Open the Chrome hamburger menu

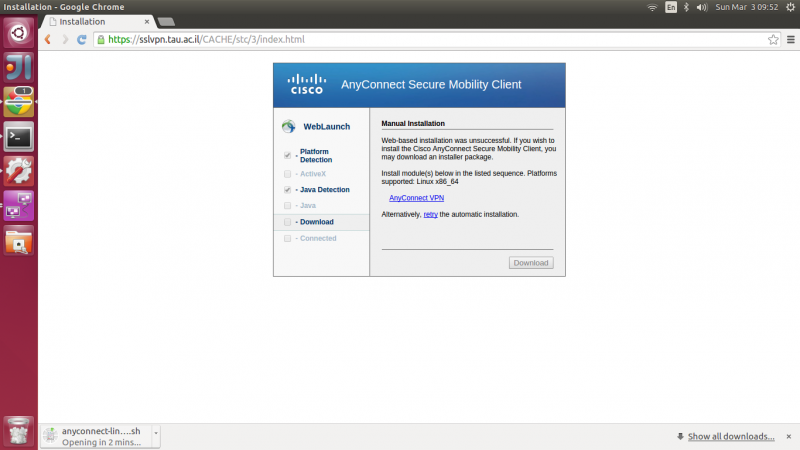pyautogui.click(x=789, y=40)
